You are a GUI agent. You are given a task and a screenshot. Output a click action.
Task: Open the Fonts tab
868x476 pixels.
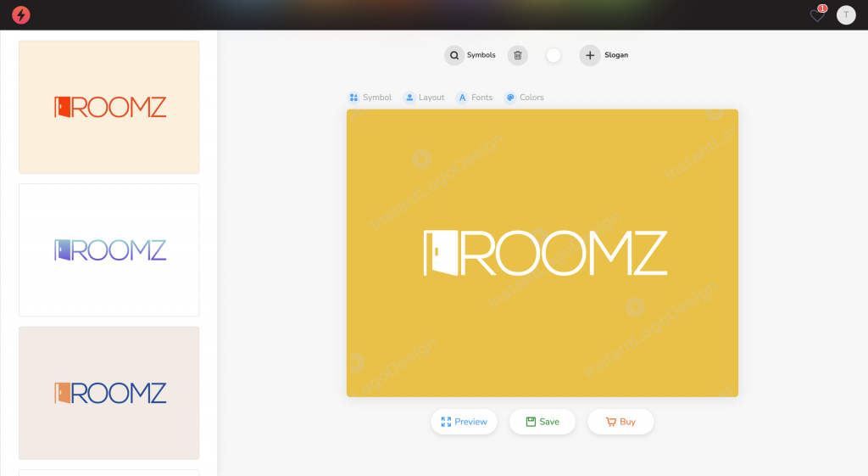click(x=475, y=98)
